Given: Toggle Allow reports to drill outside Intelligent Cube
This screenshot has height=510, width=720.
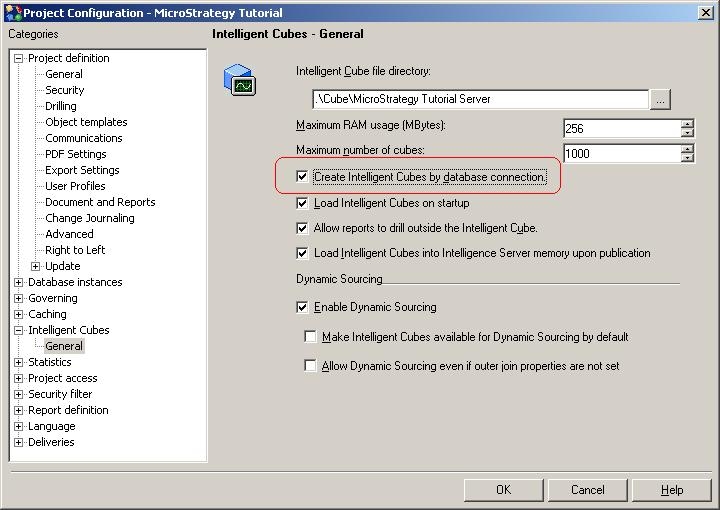Looking at the screenshot, I should pyautogui.click(x=302, y=228).
